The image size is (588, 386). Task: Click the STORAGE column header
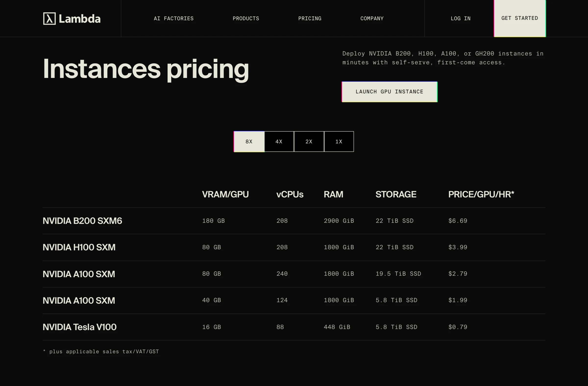396,195
